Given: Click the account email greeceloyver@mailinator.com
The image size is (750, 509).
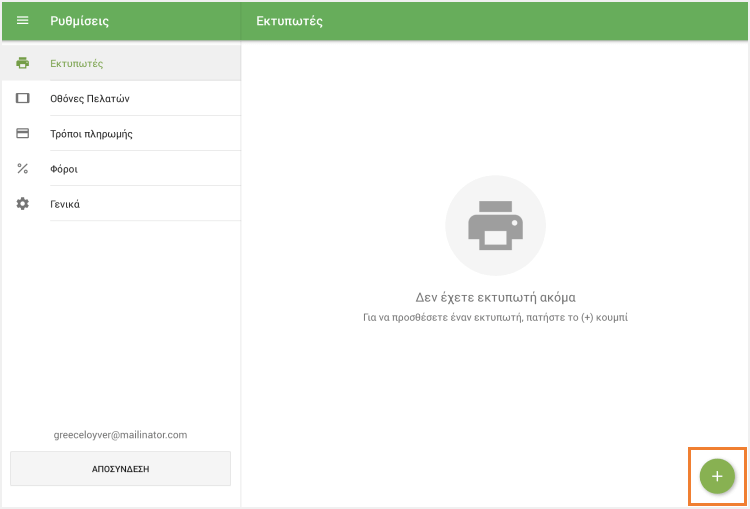Looking at the screenshot, I should 121,435.
